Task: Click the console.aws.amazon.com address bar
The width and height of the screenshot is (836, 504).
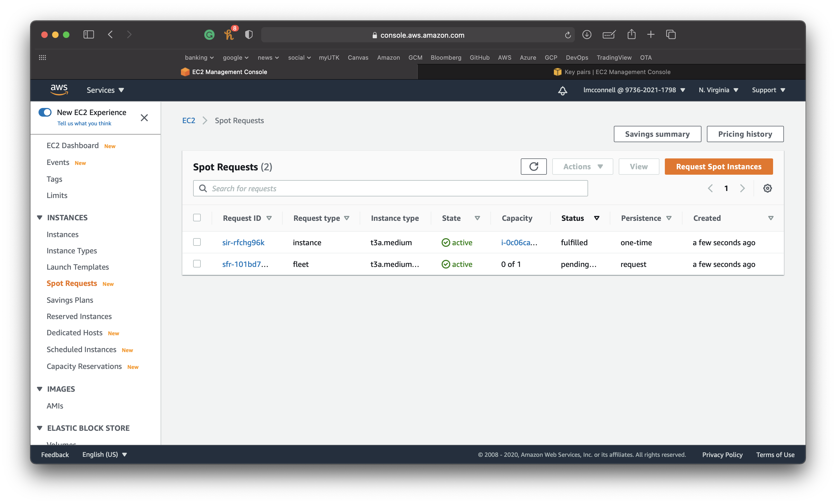Action: (418, 35)
